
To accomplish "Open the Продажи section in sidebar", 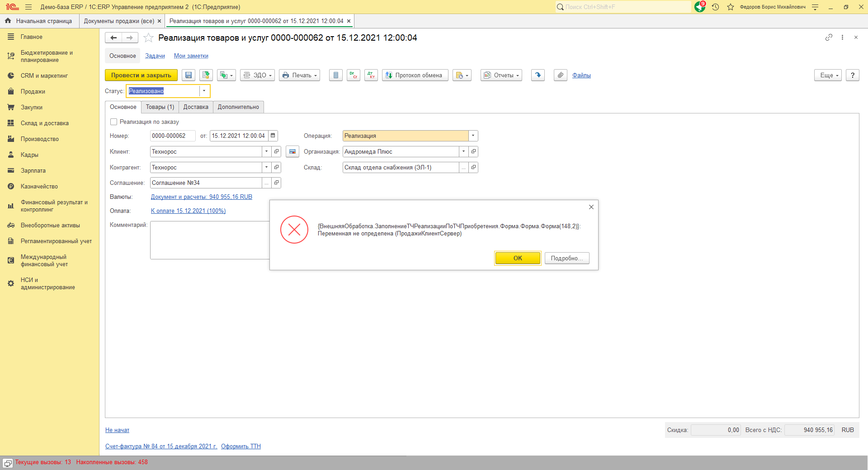I will pos(33,91).
